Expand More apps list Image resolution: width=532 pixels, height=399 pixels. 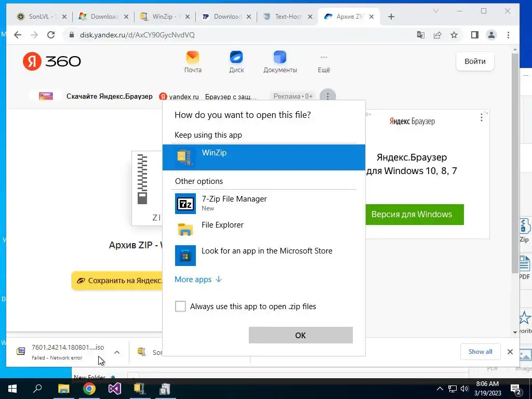point(198,279)
